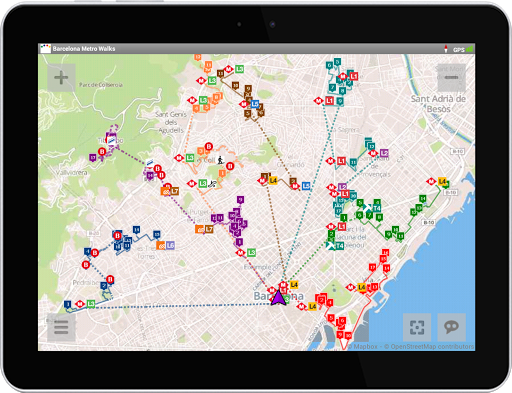Tap the fit-to-screen frame icon
512x393 pixels.
point(417,327)
